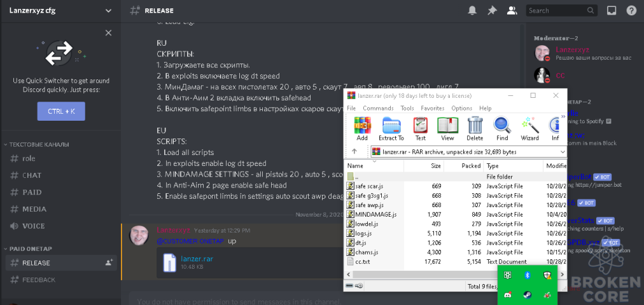Click WinRAR View file icon
Viewport: 644px width, 305px height.
click(447, 128)
